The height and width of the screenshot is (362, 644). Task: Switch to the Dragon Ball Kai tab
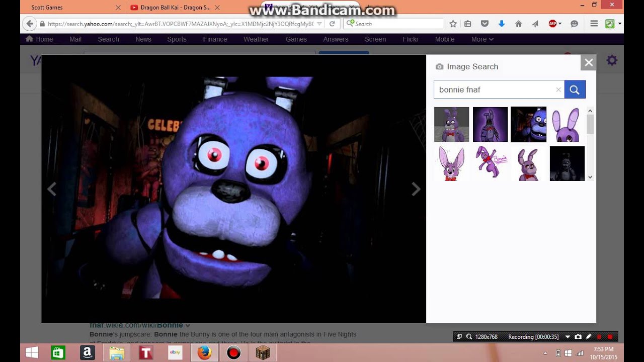(x=175, y=8)
